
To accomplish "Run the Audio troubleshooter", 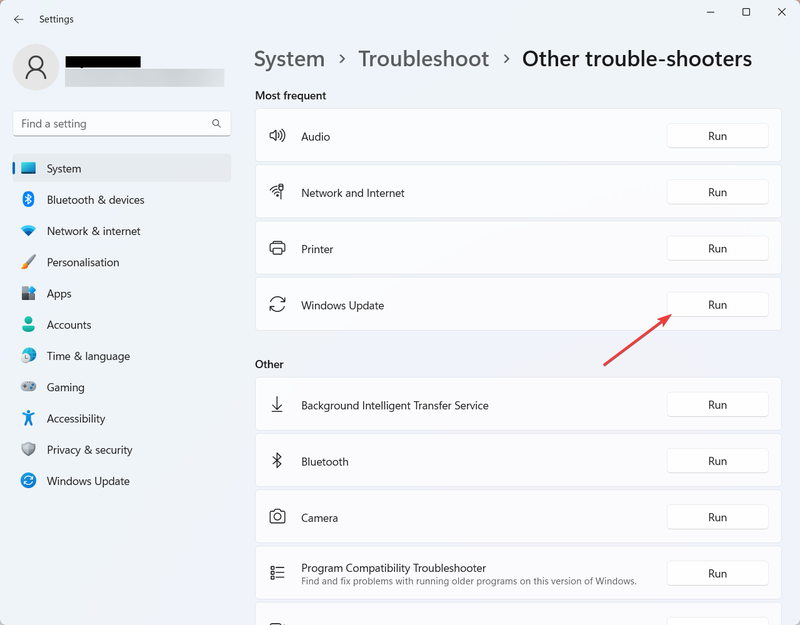I will coord(717,136).
